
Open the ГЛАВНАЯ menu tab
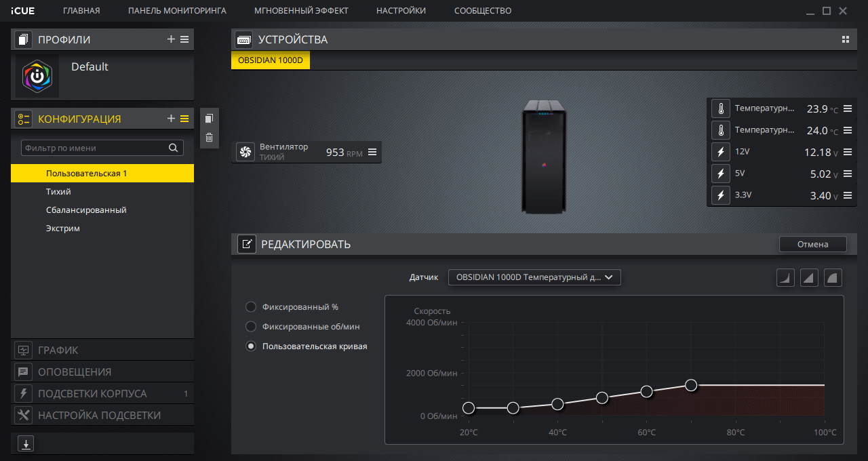coord(81,11)
